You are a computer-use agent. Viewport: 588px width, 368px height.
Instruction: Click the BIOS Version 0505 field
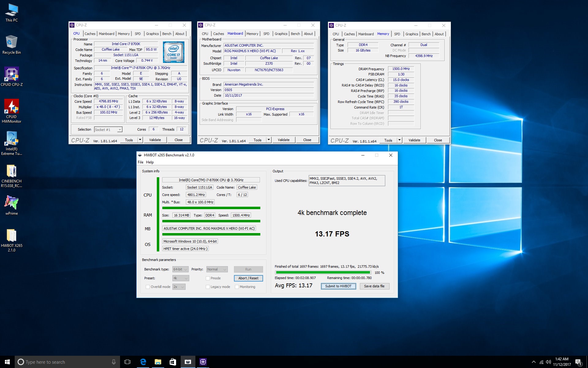[269, 90]
